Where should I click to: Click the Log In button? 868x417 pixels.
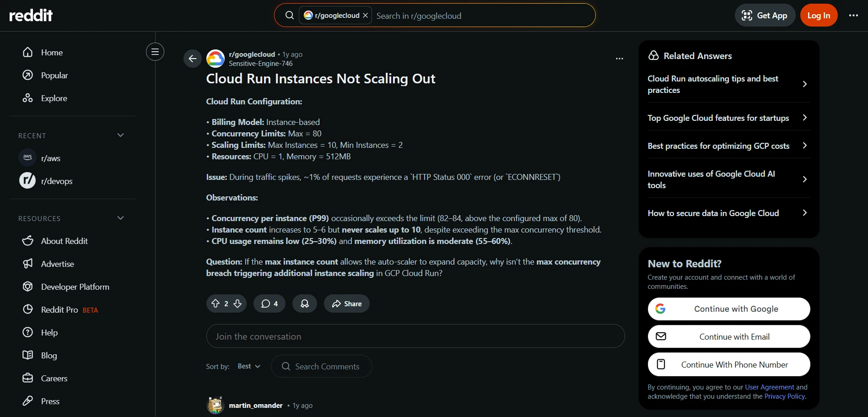[819, 16]
